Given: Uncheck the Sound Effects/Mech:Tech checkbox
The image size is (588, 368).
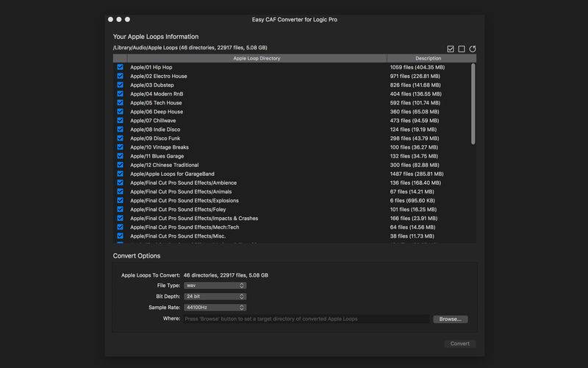Looking at the screenshot, I should (x=120, y=227).
